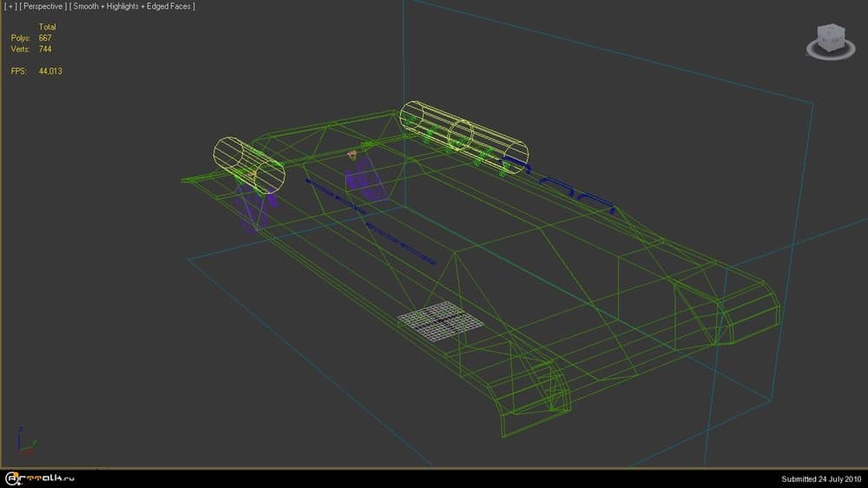
Task: Click the Verts count statistic
Action: [45, 49]
